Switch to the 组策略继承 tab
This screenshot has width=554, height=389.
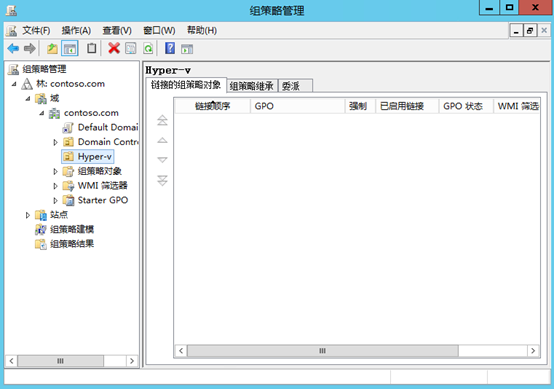tap(252, 86)
